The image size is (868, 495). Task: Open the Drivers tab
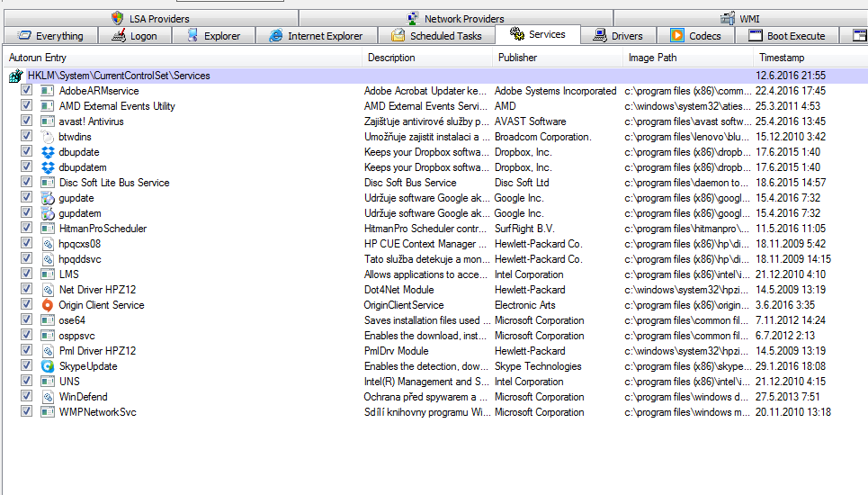(x=618, y=36)
